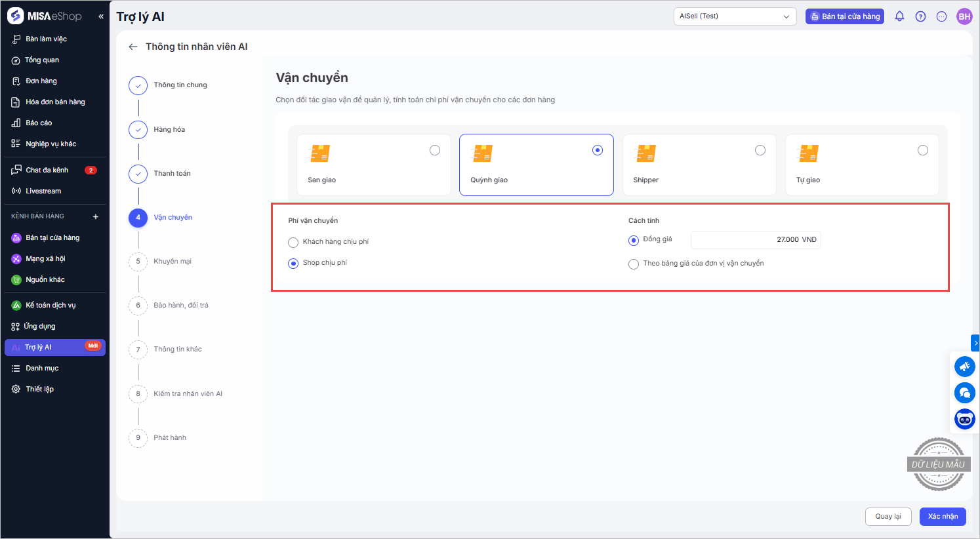Screen dimensions: 980x539
Task: Open Chat đa kênh in sidebar
Action: tap(47, 170)
